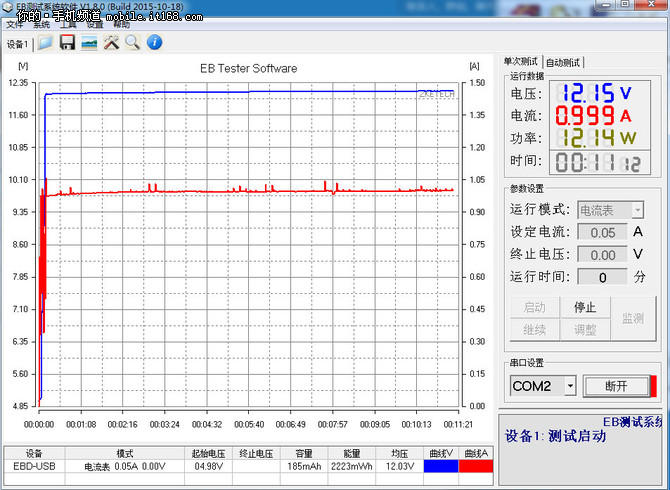Click the 容量 column header
The width and height of the screenshot is (670, 490).
pyautogui.click(x=304, y=453)
